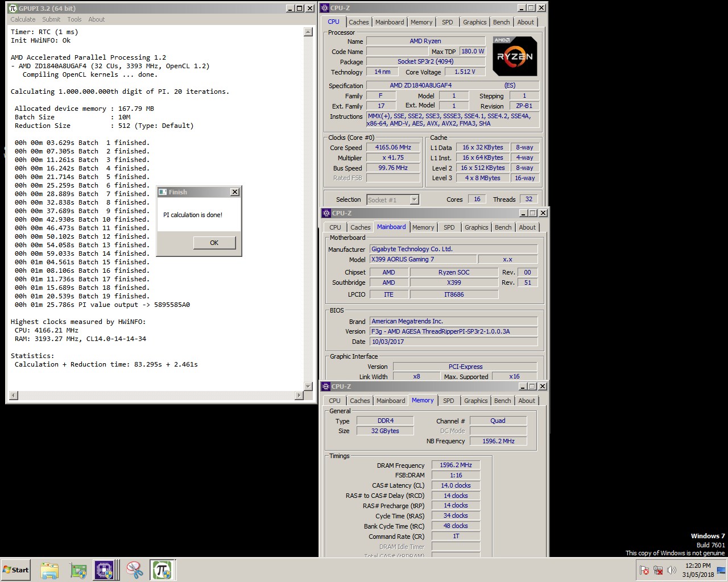Open Memory tab in the top CPU-Z window
The height and width of the screenshot is (582, 728).
click(x=421, y=22)
